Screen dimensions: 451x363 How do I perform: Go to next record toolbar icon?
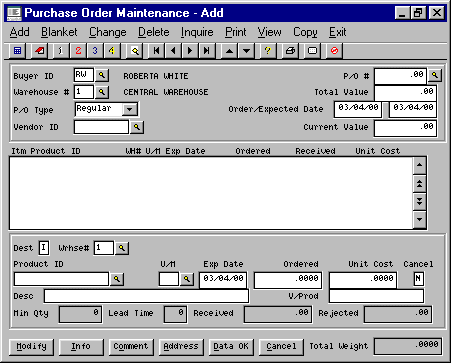[x=190, y=51]
